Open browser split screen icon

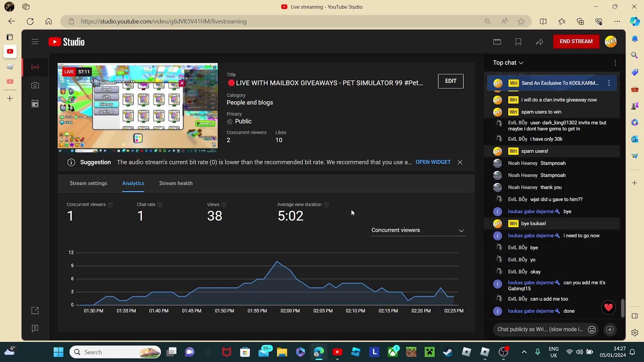pos(543,21)
